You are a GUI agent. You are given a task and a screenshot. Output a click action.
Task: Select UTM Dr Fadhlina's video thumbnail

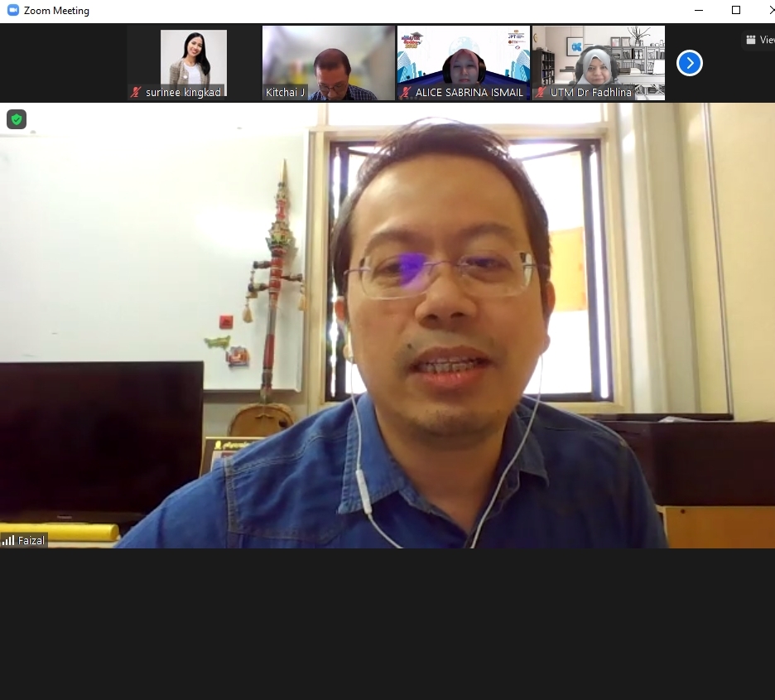click(599, 56)
